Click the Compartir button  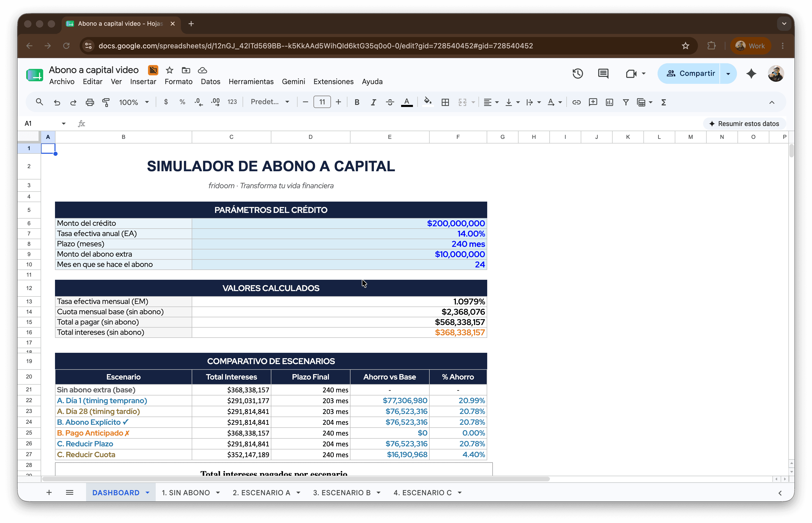tap(689, 73)
